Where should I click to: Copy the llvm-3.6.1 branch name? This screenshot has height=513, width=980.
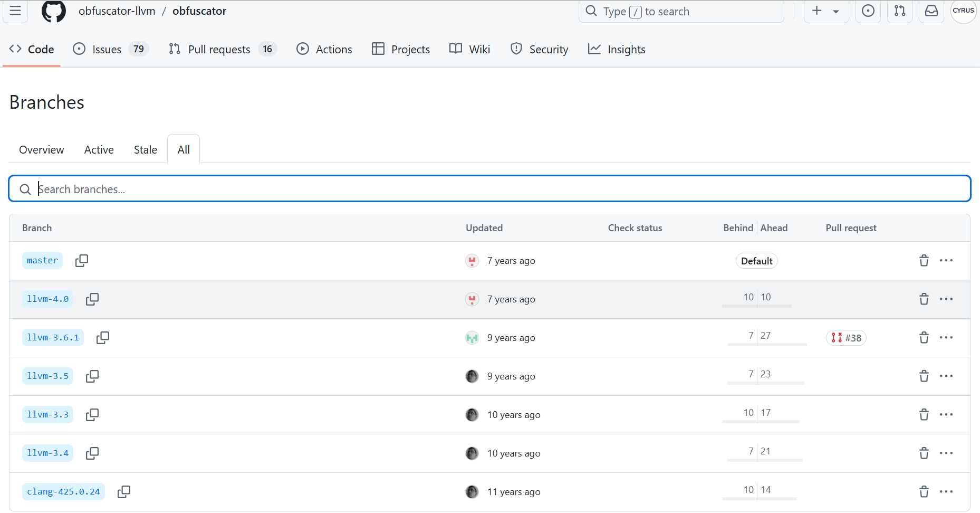(x=103, y=337)
